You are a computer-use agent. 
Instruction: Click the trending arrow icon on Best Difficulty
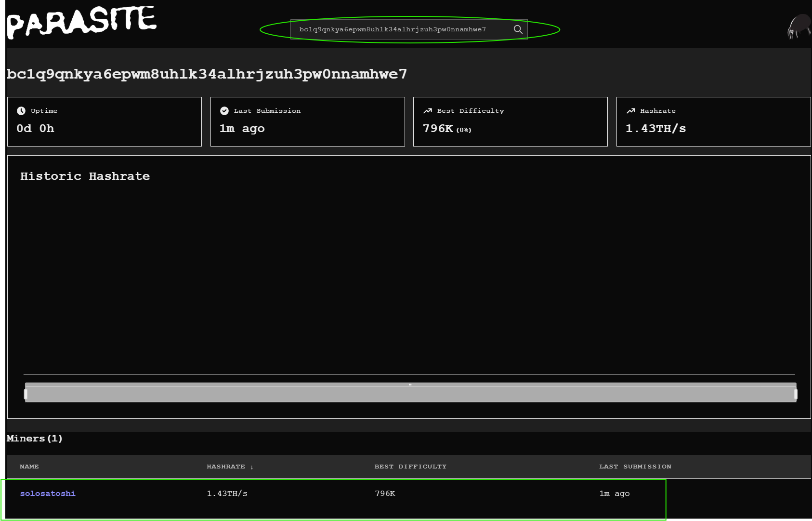tap(428, 110)
